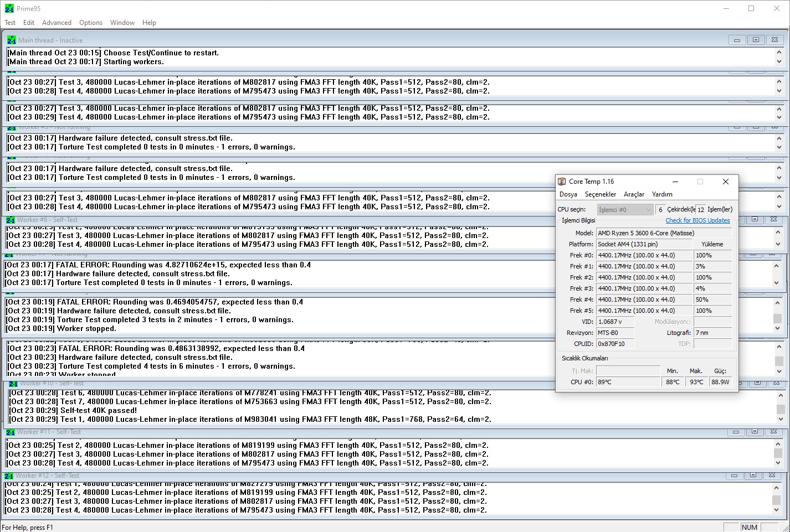Click the scrollbar thumb in Worker #10 window
Viewport: 790px width, 532px height.
tap(781, 409)
